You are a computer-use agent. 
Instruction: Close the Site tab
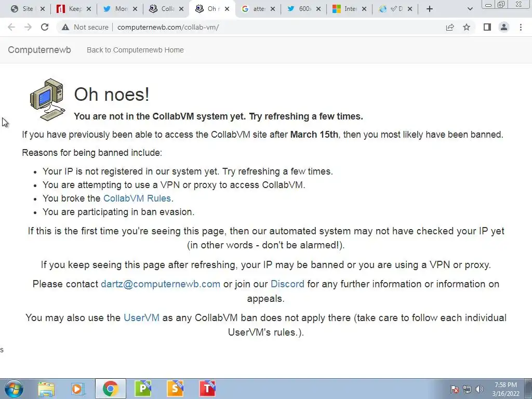43,9
